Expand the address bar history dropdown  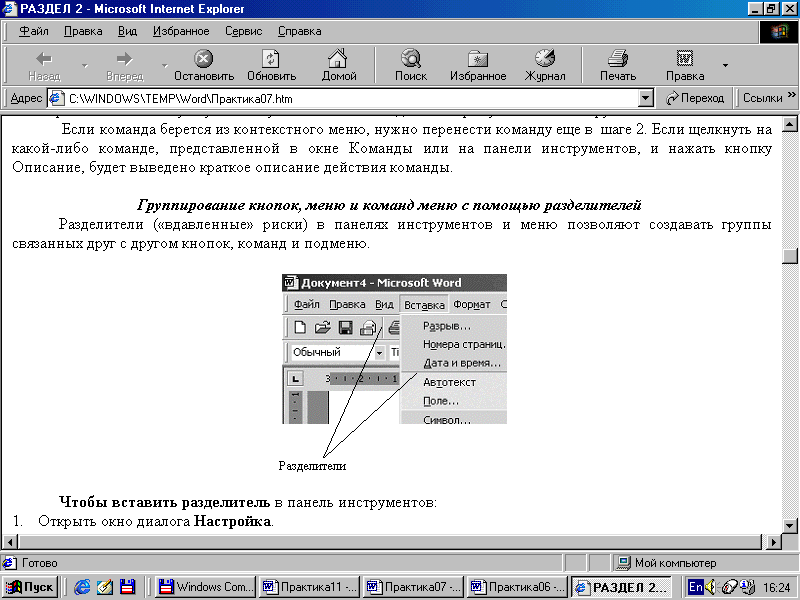[x=646, y=98]
